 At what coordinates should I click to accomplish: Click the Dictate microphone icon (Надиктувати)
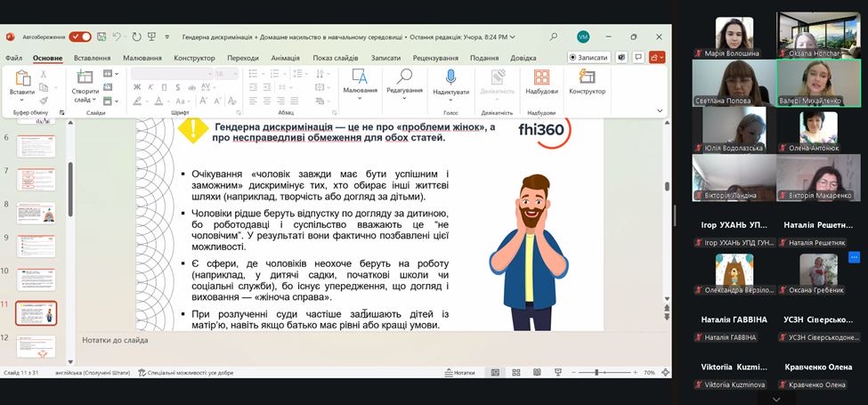(x=450, y=78)
